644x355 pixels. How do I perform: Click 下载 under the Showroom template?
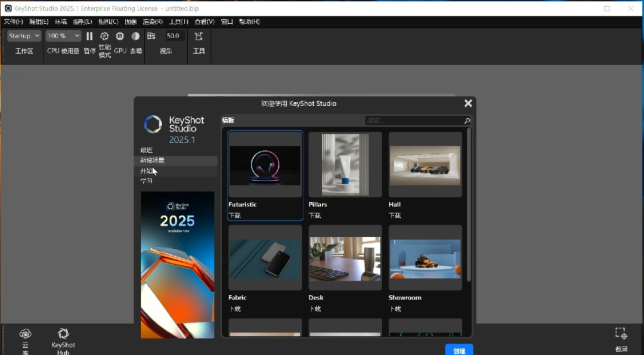pos(395,308)
